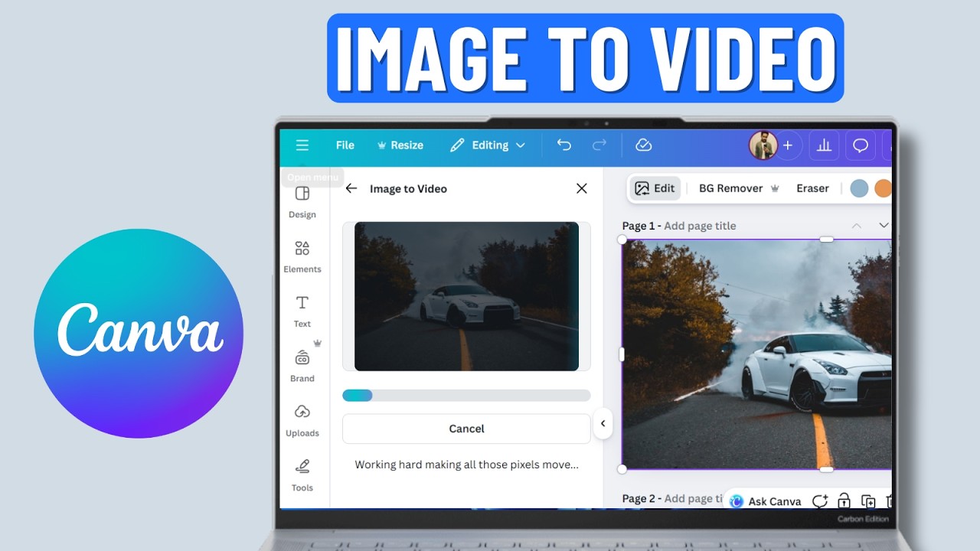Open the Uploads sidebar tab
Screen dimensions: 980x551
pos(302,420)
